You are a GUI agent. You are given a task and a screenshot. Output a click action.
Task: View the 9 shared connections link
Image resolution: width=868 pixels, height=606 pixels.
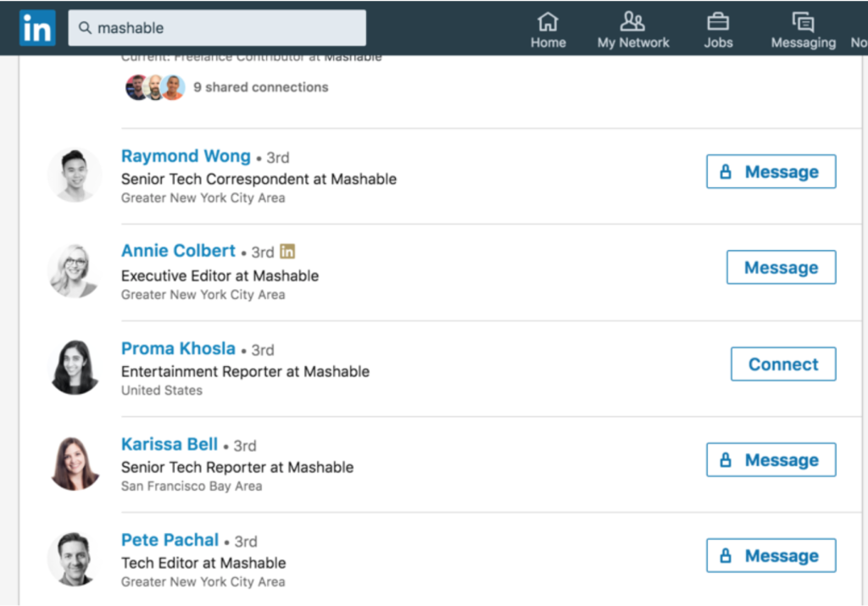point(260,87)
